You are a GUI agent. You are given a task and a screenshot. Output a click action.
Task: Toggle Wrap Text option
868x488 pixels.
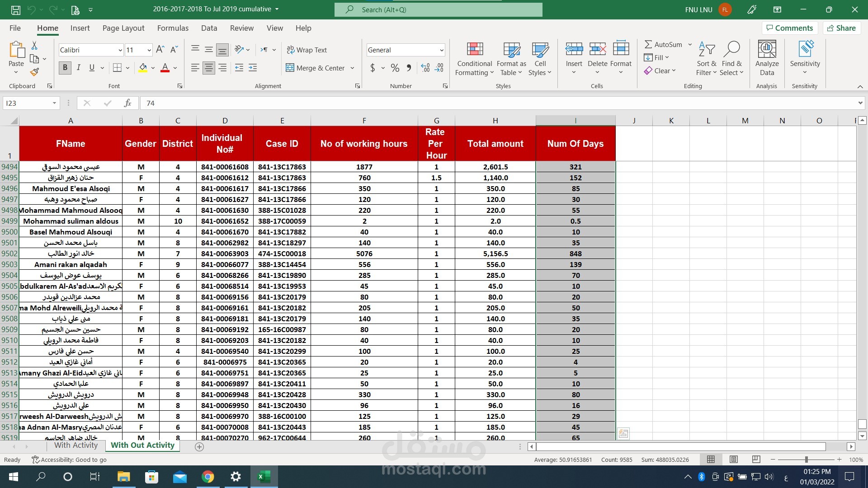click(307, 50)
